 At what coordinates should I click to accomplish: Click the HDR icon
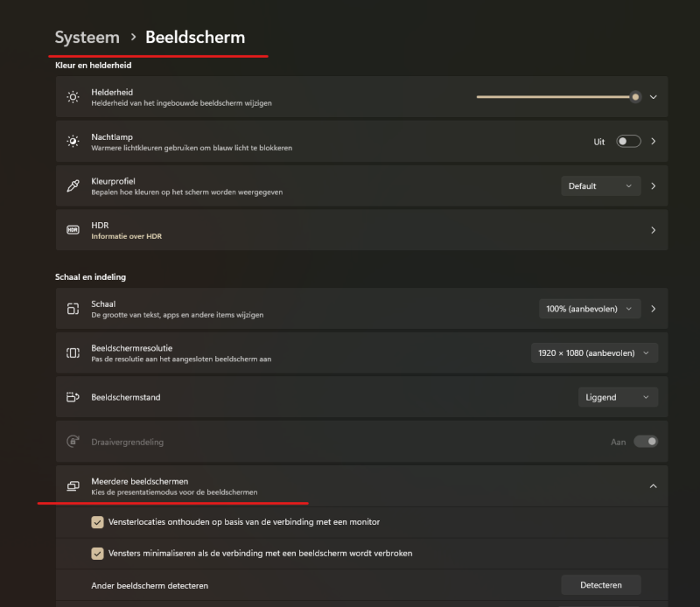pos(73,230)
